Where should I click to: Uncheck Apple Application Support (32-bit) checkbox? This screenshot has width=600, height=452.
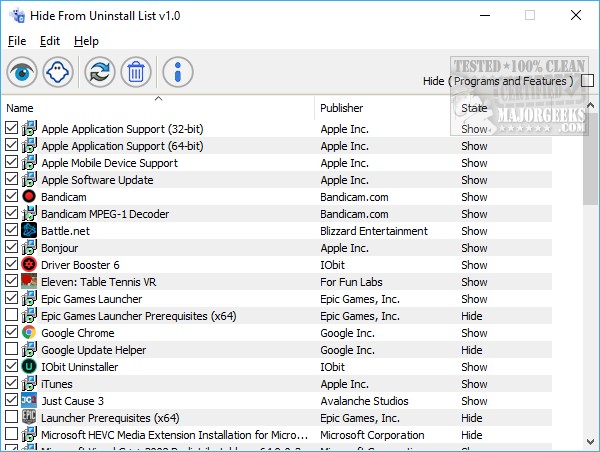11,128
